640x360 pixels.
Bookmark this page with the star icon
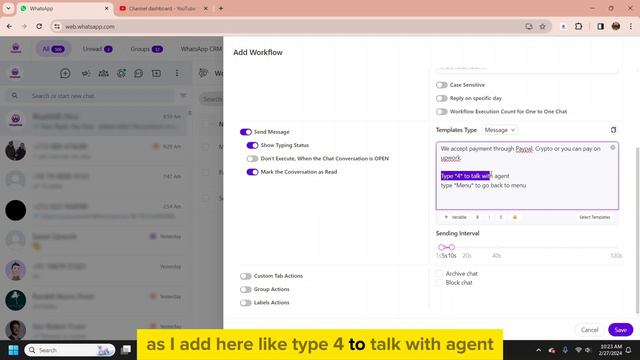click(x=542, y=27)
